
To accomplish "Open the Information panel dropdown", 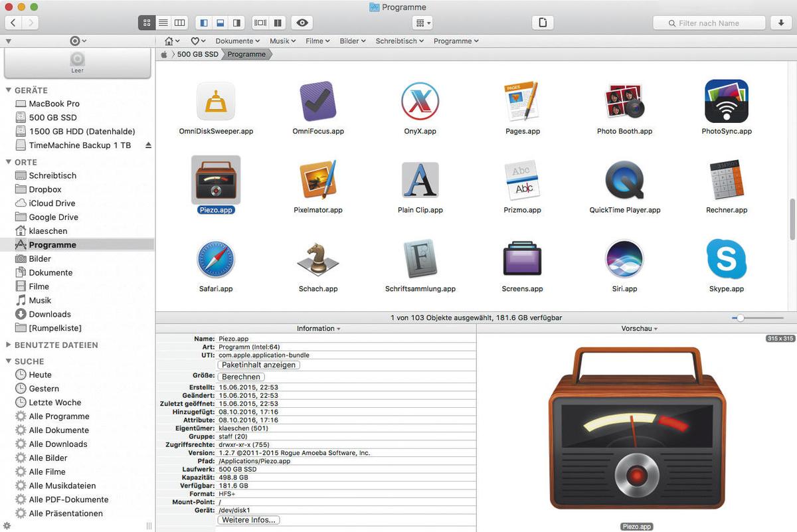I will [318, 329].
